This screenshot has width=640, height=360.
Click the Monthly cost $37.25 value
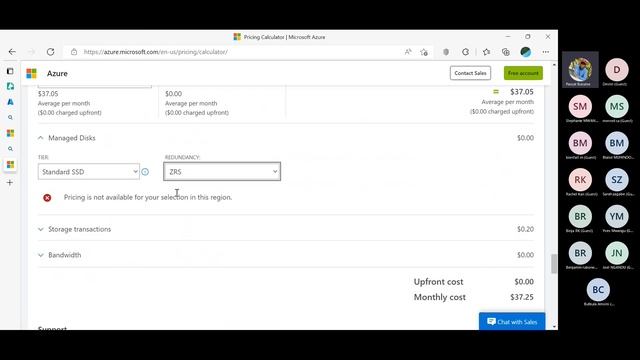tap(522, 297)
